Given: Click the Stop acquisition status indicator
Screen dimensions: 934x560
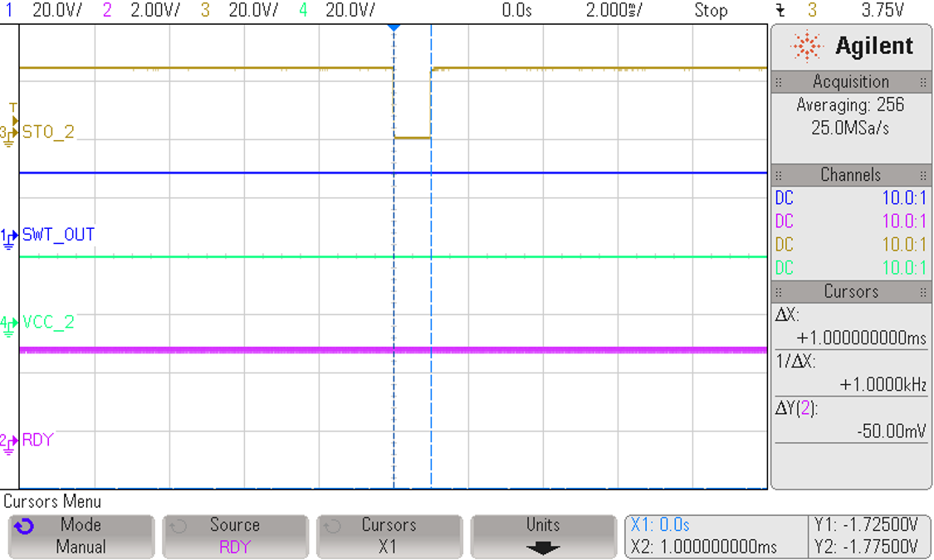Looking at the screenshot, I should point(712,11).
